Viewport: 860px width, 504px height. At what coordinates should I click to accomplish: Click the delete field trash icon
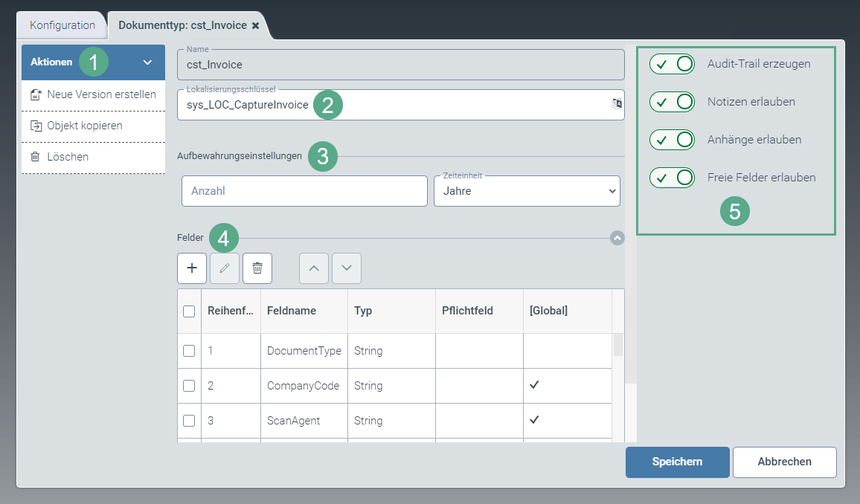tap(257, 268)
